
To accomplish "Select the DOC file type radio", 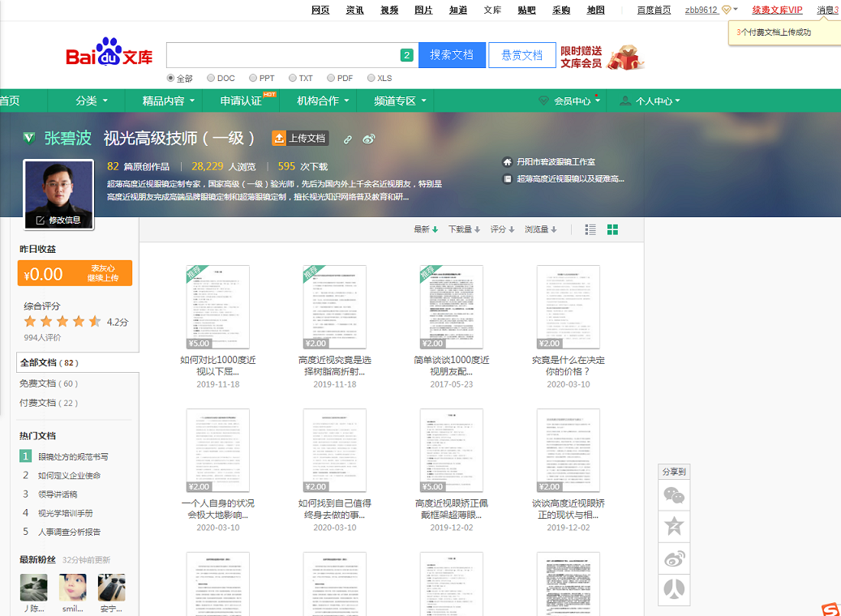I will click(x=211, y=79).
